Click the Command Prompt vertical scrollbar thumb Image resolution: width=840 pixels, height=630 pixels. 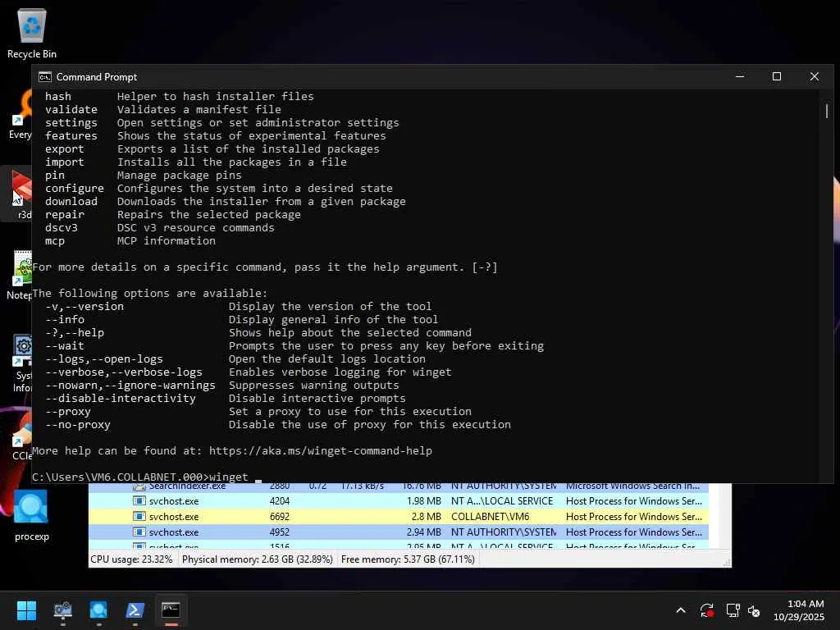(827, 111)
